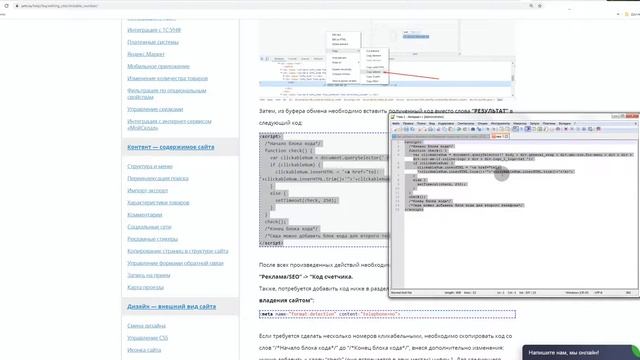The image size is (640, 360).
Task: Open the Синтаксисы menu in Notepad++
Action: coord(466,124)
